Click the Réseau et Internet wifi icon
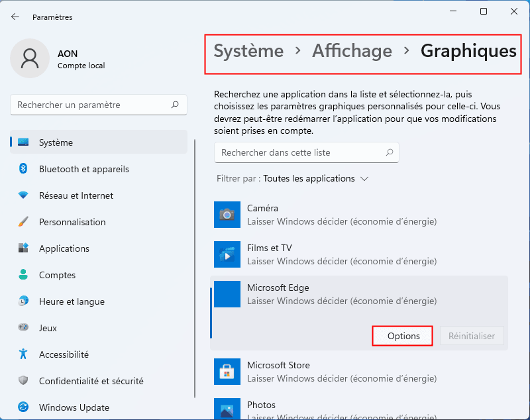 (23, 195)
